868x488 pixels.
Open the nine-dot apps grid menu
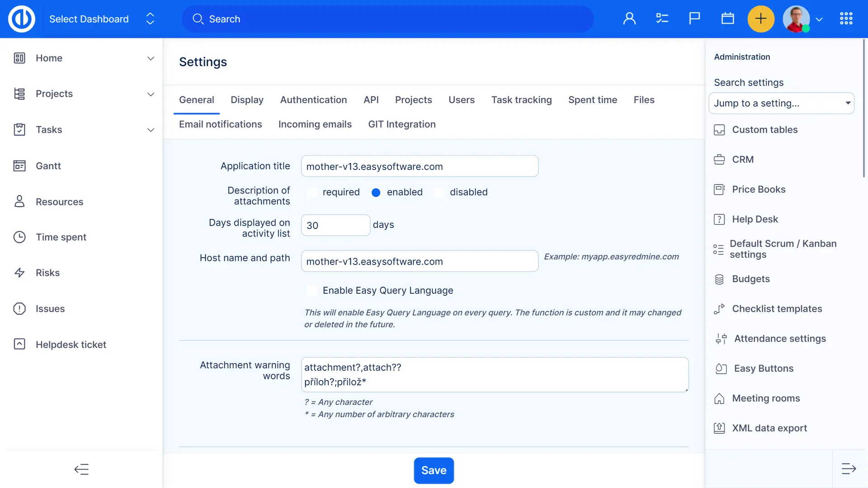(846, 19)
